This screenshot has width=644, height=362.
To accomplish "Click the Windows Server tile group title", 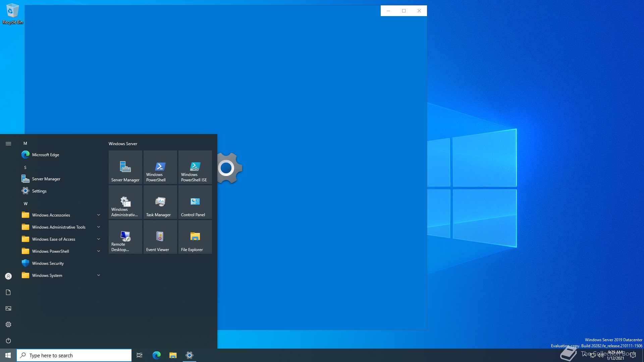I will 123,143.
